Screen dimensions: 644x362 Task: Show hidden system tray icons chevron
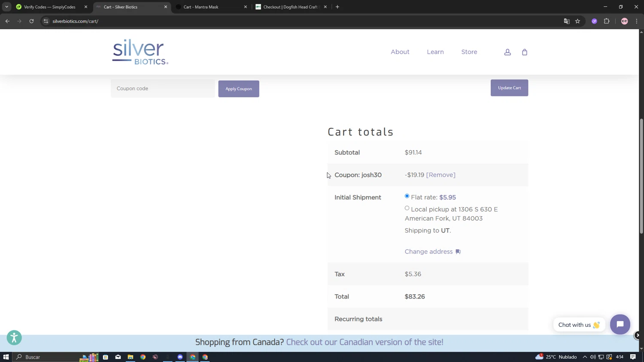pos(585,357)
